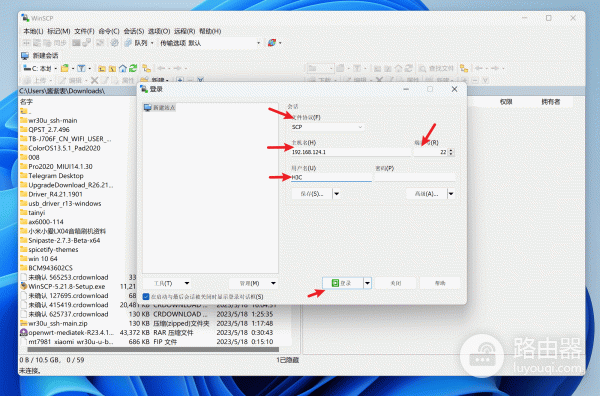The height and width of the screenshot is (396, 600).
Task: Click the local root directory folder icon
Action: [x=112, y=69]
